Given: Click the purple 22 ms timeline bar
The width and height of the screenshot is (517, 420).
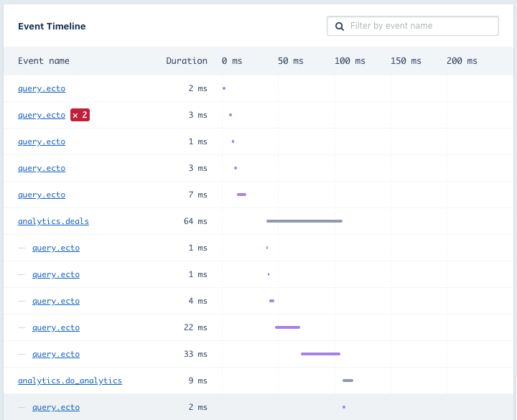Looking at the screenshot, I should [287, 327].
